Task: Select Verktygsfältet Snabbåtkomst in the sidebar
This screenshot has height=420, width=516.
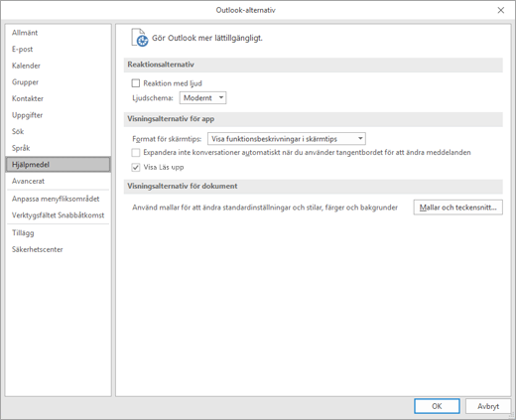Action: [59, 215]
